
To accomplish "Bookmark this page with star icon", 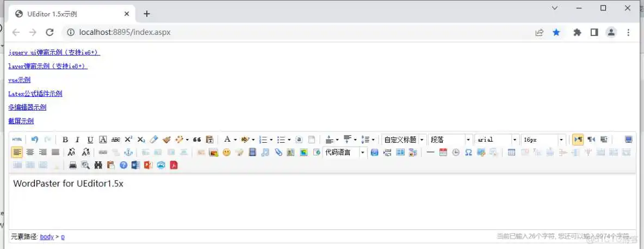I will (x=556, y=32).
